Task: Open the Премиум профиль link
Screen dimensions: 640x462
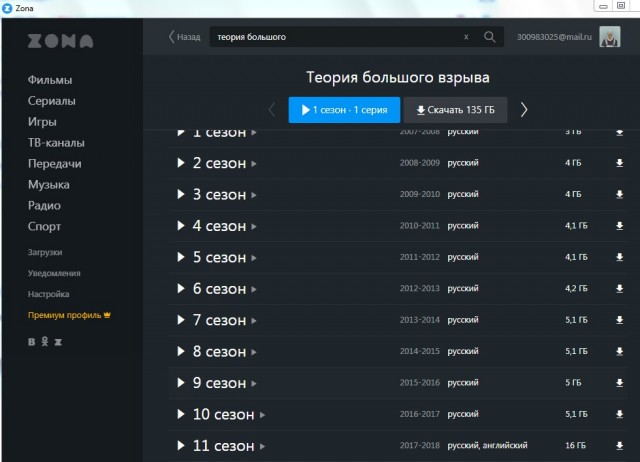Action: 69,315
